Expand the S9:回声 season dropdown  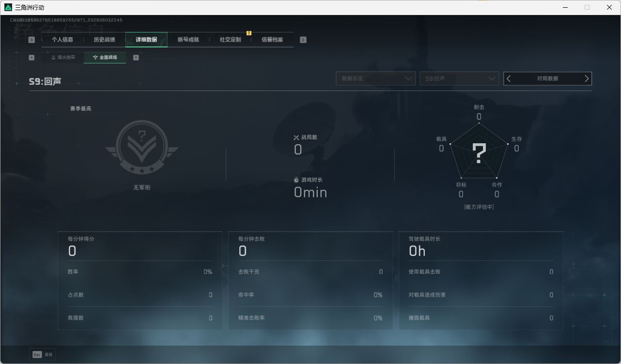click(459, 78)
